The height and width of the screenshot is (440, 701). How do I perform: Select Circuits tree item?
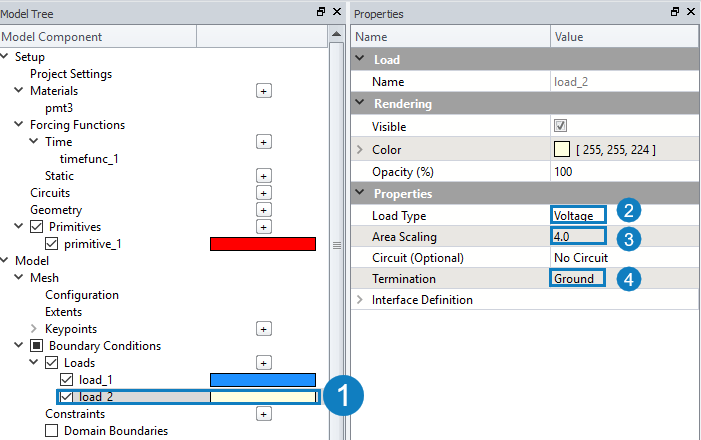[x=50, y=193]
